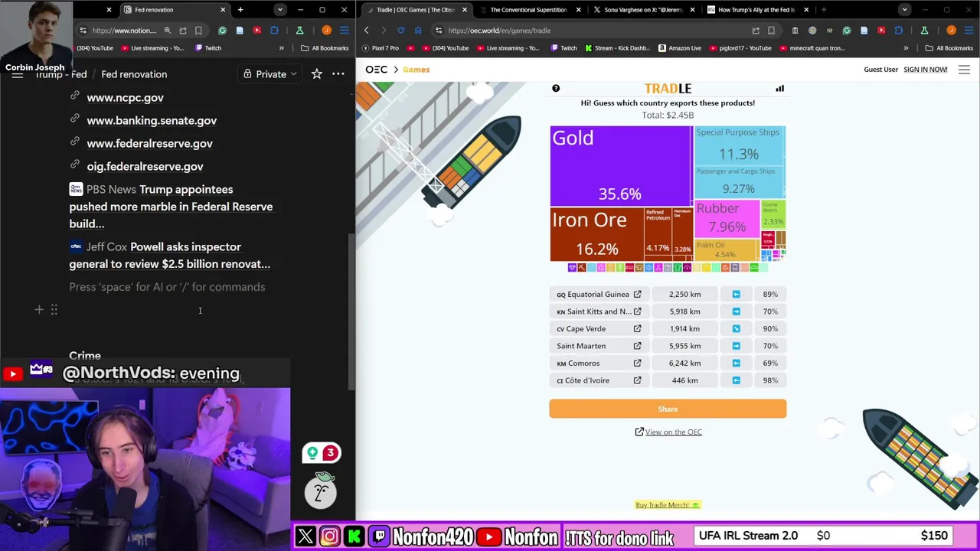Open the Tradle statistics bar chart icon
Screen dimensions: 980x551
tap(779, 89)
